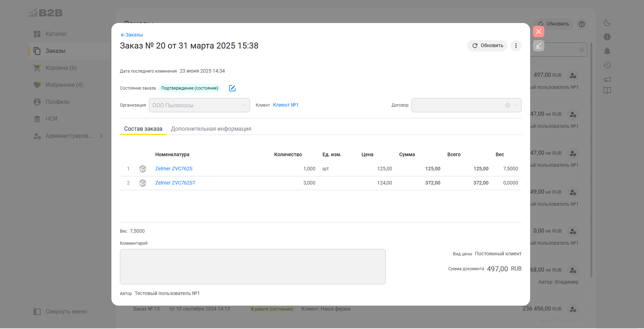
Task: Click quantity 3,000 of Zelmer ZVC762ST
Action: 309,183
